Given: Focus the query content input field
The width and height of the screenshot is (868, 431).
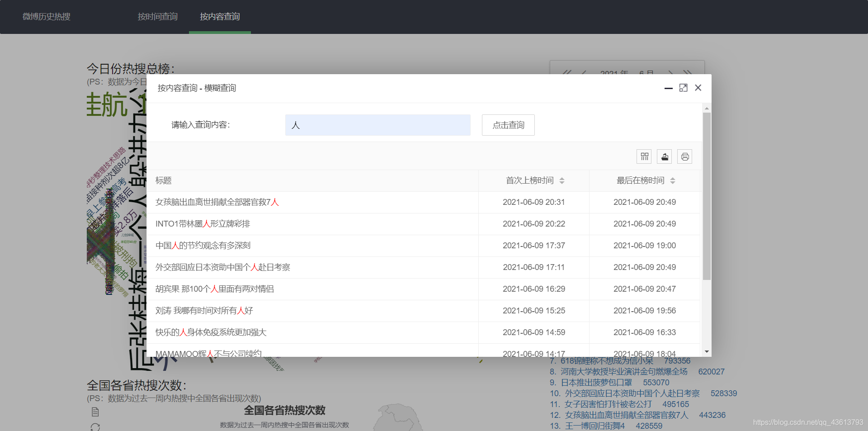Looking at the screenshot, I should (x=377, y=125).
